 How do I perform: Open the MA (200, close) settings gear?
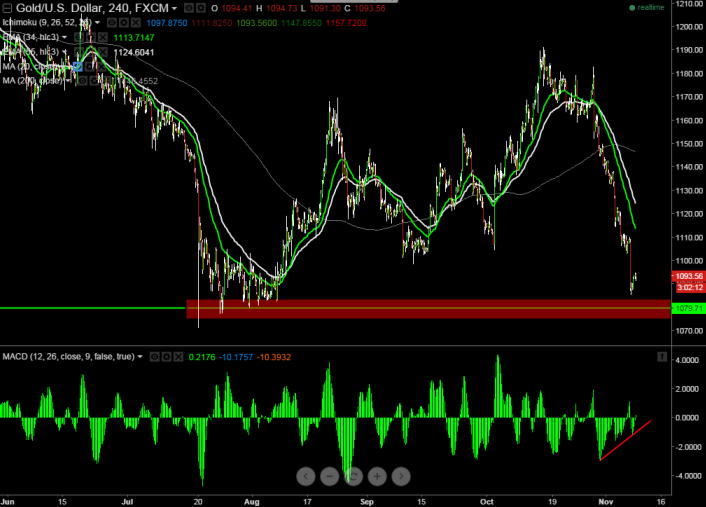tap(95, 81)
